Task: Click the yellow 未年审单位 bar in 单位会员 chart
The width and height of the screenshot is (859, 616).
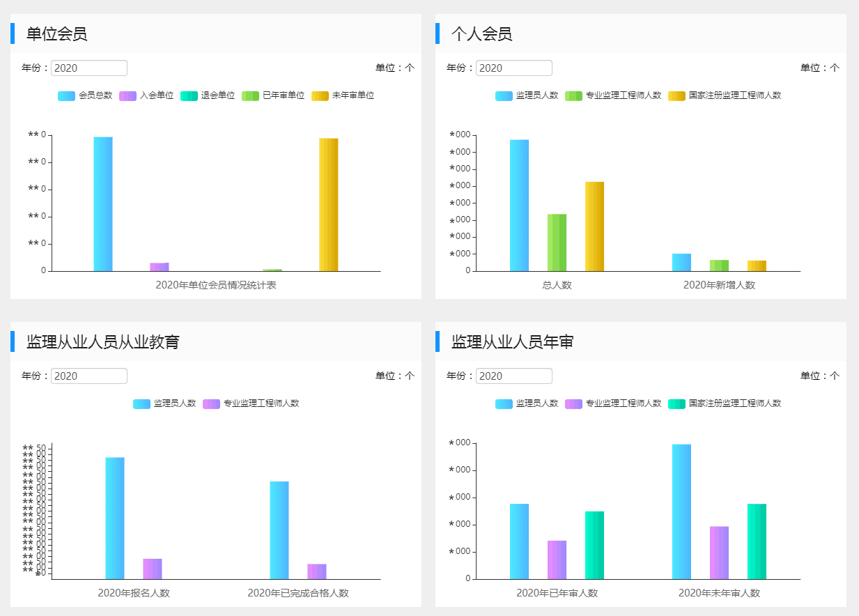Action: (x=329, y=204)
